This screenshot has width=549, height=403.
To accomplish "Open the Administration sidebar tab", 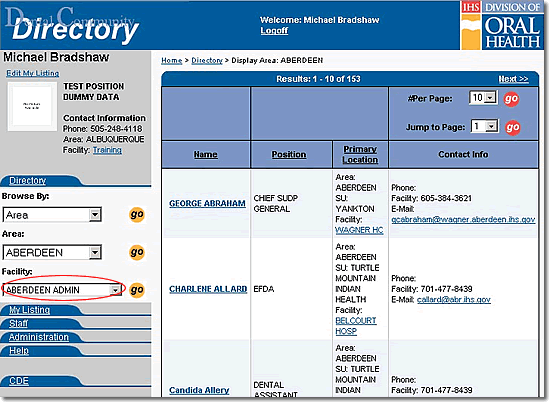I will 39,337.
